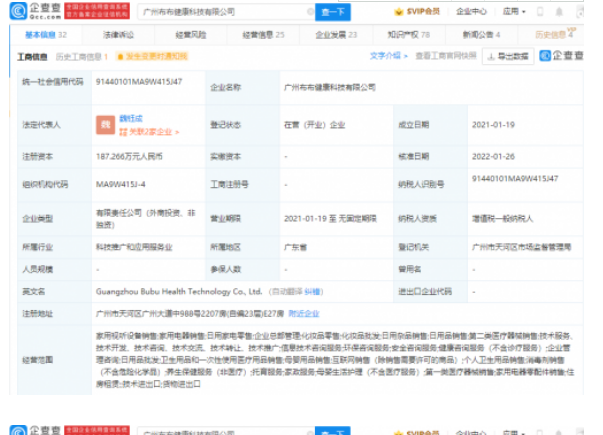The image size is (603, 435).
Task: Click founding date 2021-01-19 beside 成立日期
Action: tap(493, 125)
